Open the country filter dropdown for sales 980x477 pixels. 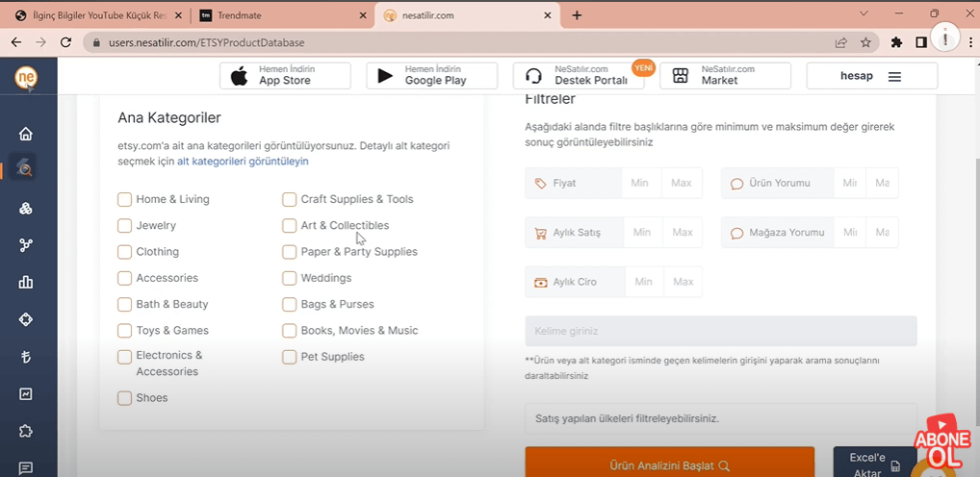[x=720, y=419]
